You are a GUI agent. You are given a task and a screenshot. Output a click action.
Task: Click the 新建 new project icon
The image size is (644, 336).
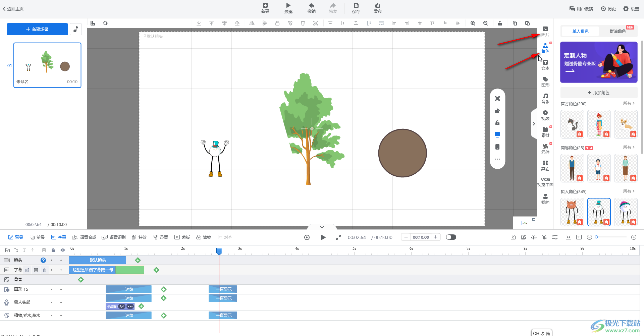point(265,8)
